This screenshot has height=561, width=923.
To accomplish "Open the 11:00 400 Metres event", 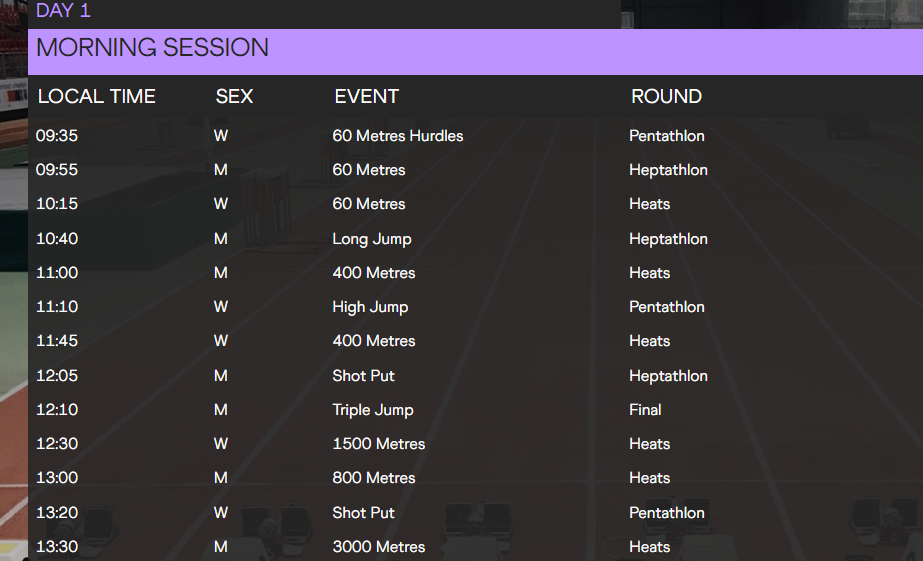I will tap(374, 273).
